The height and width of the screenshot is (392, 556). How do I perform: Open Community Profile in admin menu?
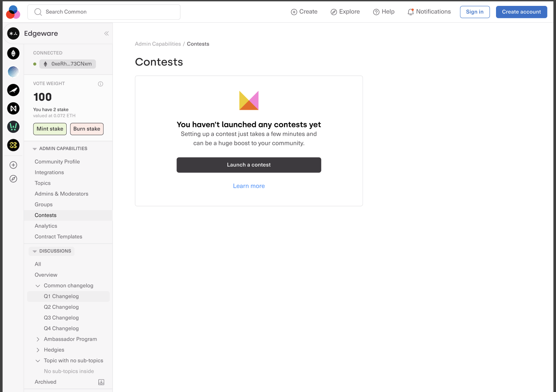(57, 162)
